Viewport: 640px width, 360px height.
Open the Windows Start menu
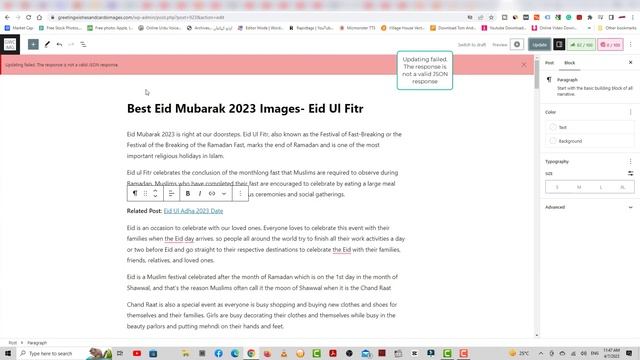point(8,353)
